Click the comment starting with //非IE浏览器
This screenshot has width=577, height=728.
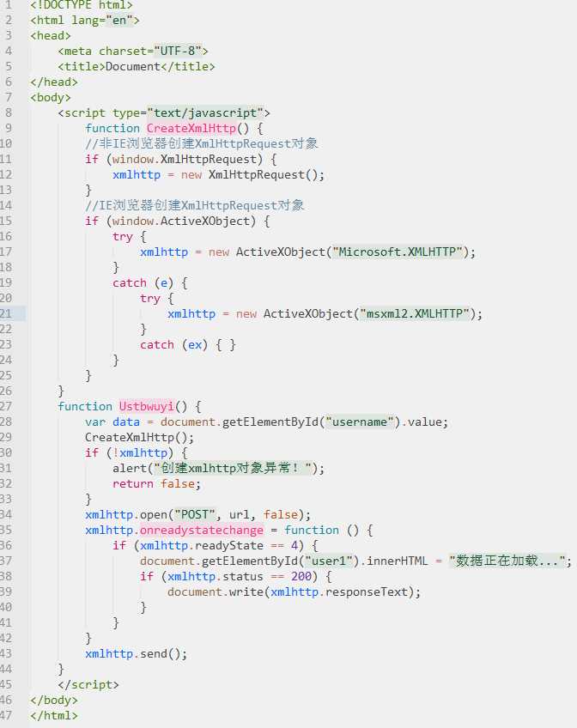pyautogui.click(x=202, y=143)
